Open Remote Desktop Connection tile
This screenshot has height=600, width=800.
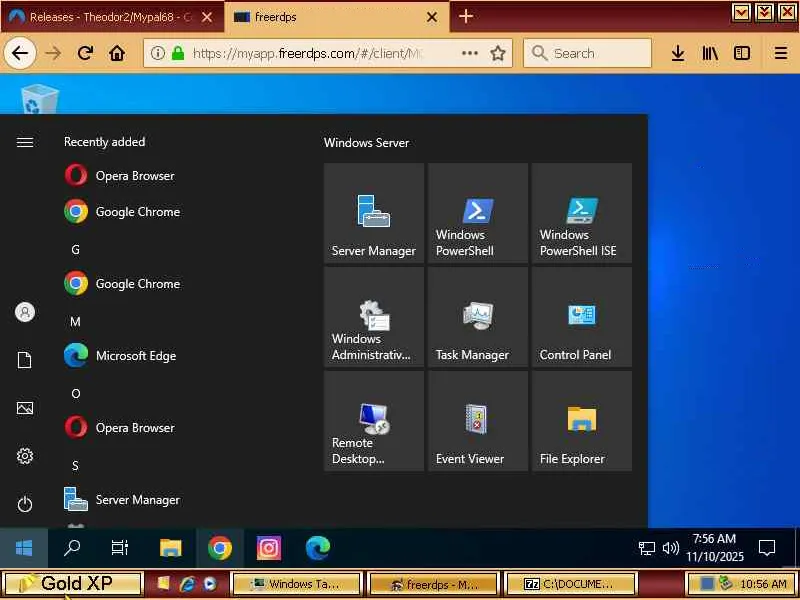point(374,421)
